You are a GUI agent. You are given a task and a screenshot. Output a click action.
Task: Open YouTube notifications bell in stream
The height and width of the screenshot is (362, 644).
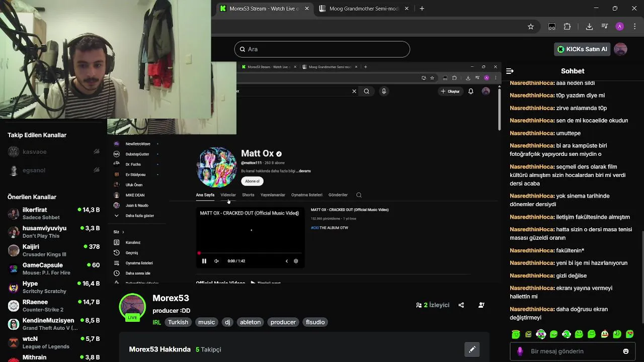click(470, 91)
